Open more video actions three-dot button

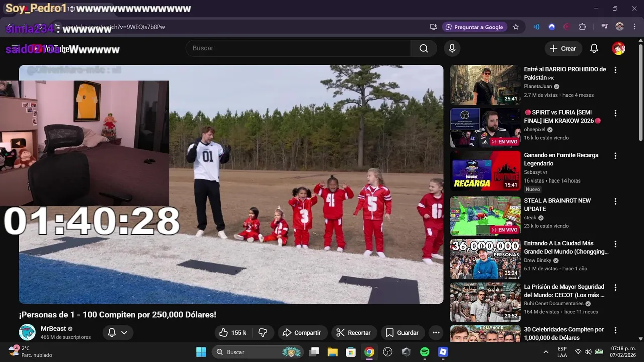[436, 333]
